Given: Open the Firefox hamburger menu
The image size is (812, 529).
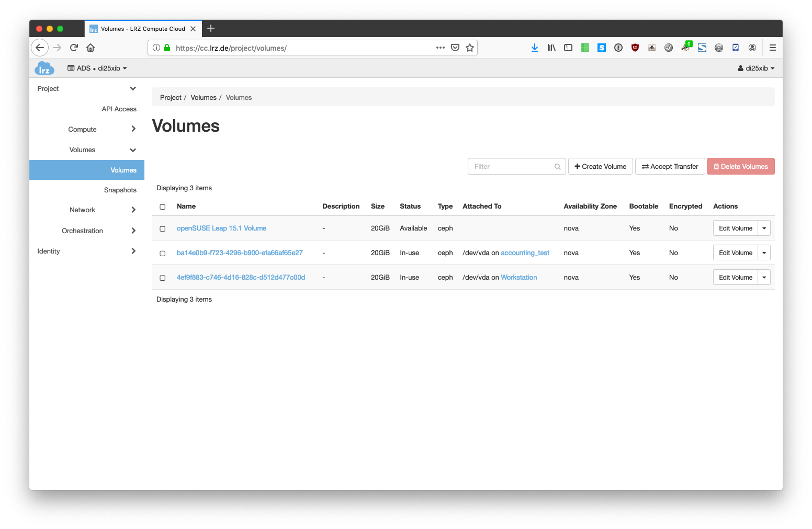Looking at the screenshot, I should pyautogui.click(x=772, y=48).
